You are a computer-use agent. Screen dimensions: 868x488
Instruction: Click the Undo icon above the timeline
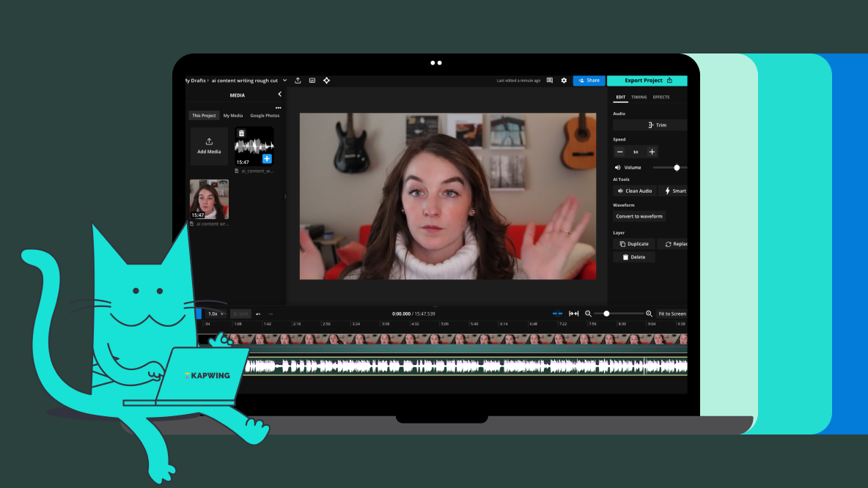click(257, 313)
